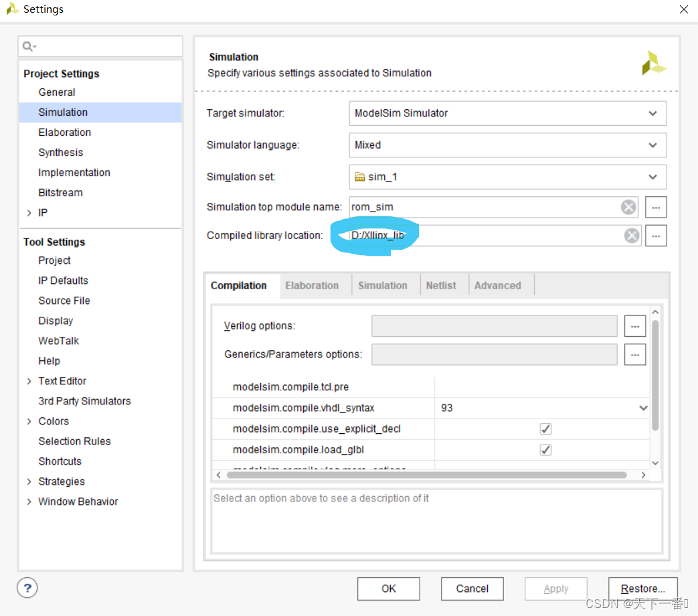Open the Target simulator dropdown

(x=652, y=113)
